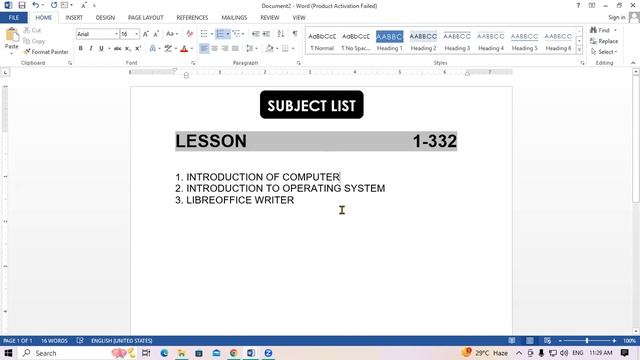The image size is (640, 360).
Task: Click the Shading paint bucket icon
Action: click(269, 49)
